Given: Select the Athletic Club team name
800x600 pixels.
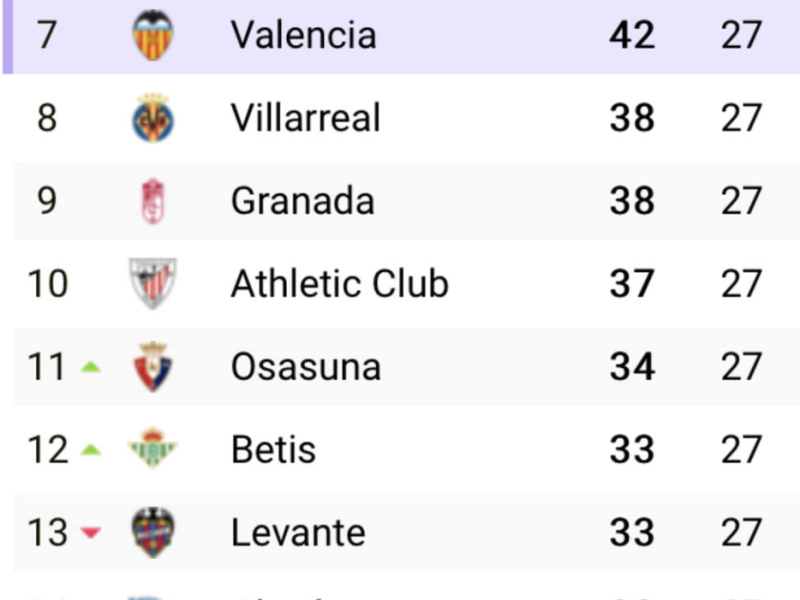Looking at the screenshot, I should (x=339, y=284).
